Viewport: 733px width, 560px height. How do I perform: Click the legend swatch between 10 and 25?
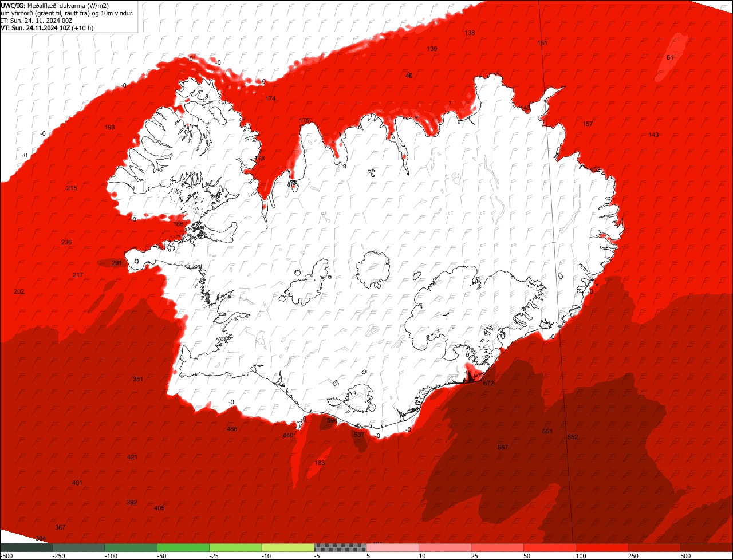click(444, 547)
